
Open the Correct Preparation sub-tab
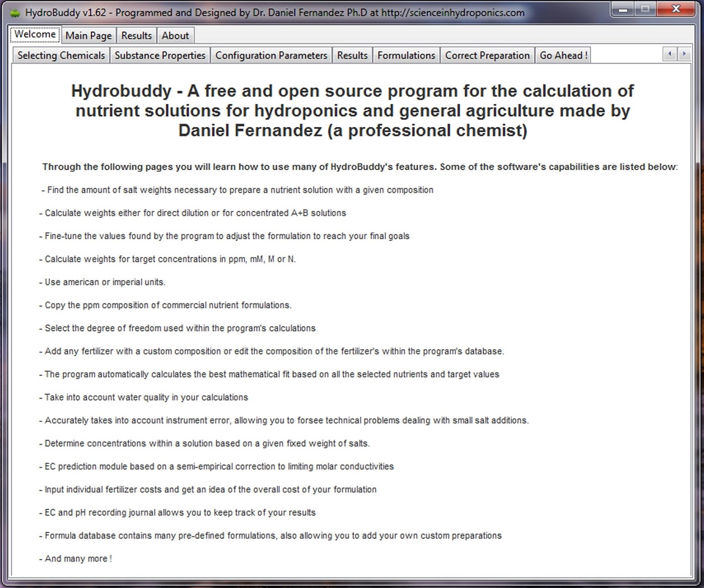[488, 55]
